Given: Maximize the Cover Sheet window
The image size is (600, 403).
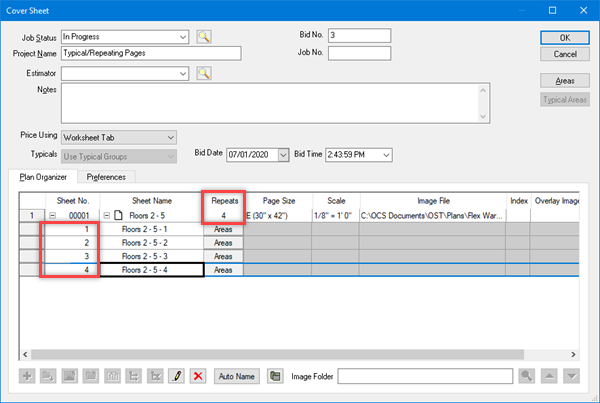Looking at the screenshot, I should tap(552, 10).
